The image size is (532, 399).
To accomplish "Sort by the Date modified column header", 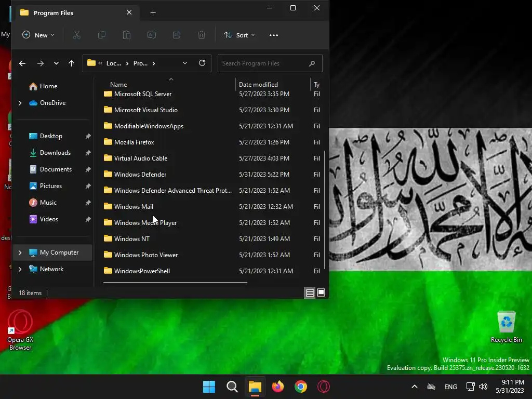I will (x=258, y=85).
